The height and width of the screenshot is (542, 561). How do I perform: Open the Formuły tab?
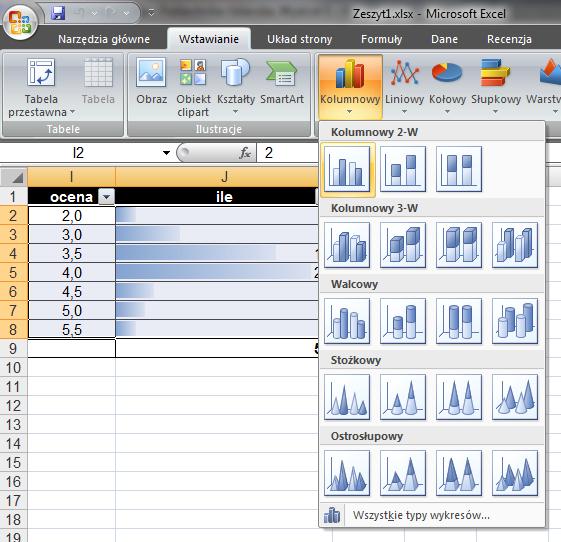tap(381, 39)
